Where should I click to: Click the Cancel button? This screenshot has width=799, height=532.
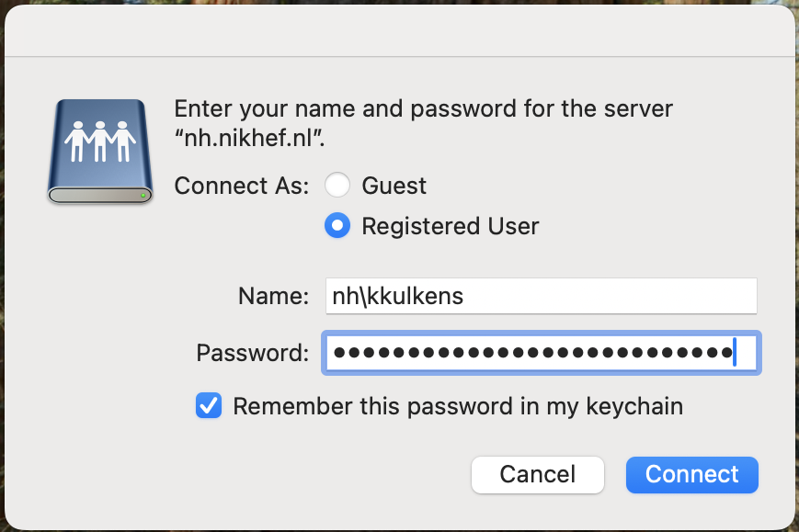coord(538,474)
